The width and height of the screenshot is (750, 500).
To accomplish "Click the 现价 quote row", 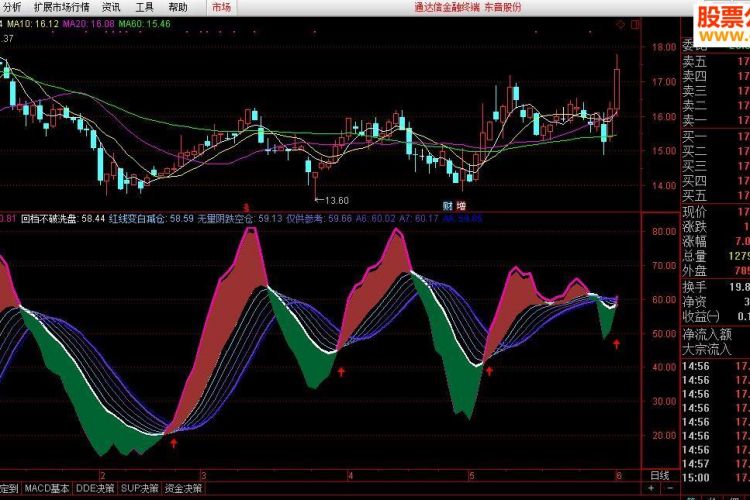I will point(716,212).
